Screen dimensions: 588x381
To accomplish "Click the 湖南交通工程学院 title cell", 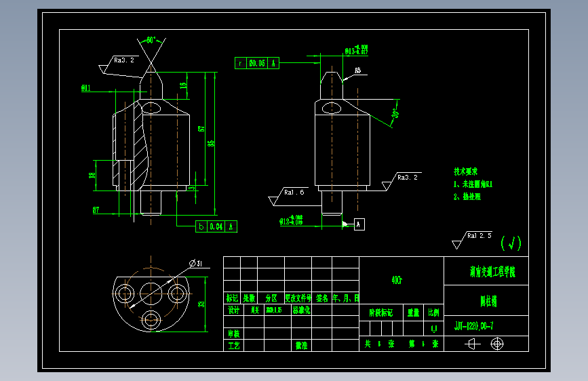I will 492,271.
